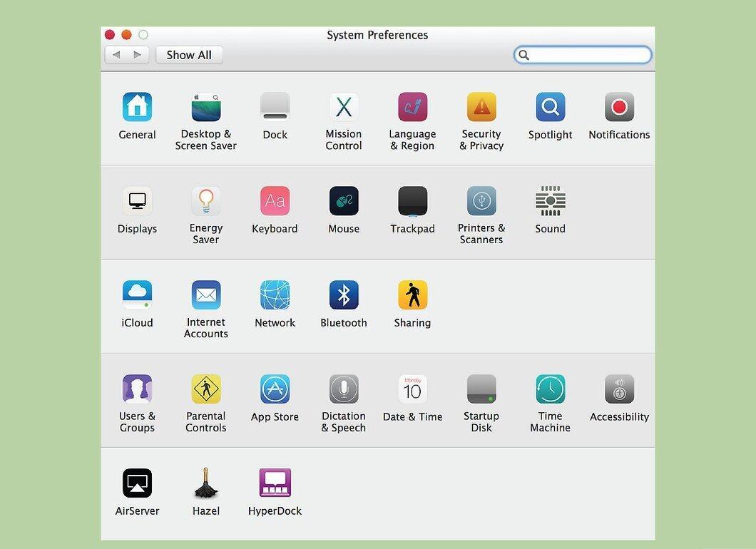
Task: Go back with the left arrow button
Action: tap(116, 55)
